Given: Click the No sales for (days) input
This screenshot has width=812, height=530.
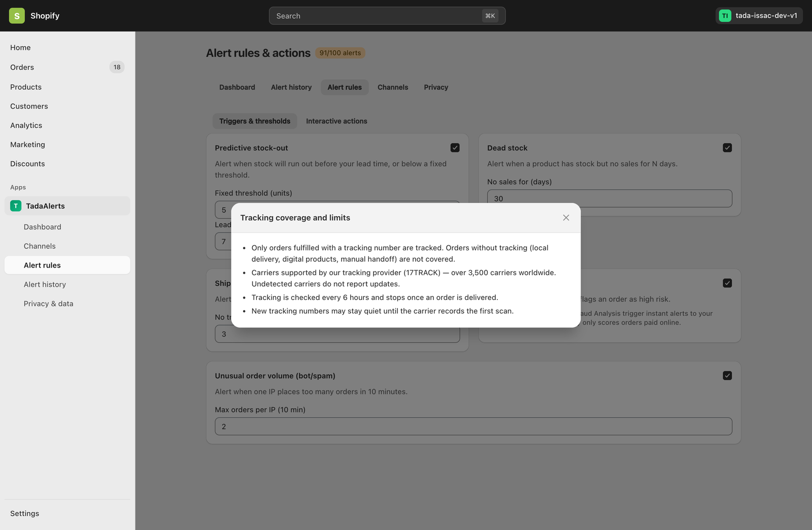Looking at the screenshot, I should coord(610,198).
